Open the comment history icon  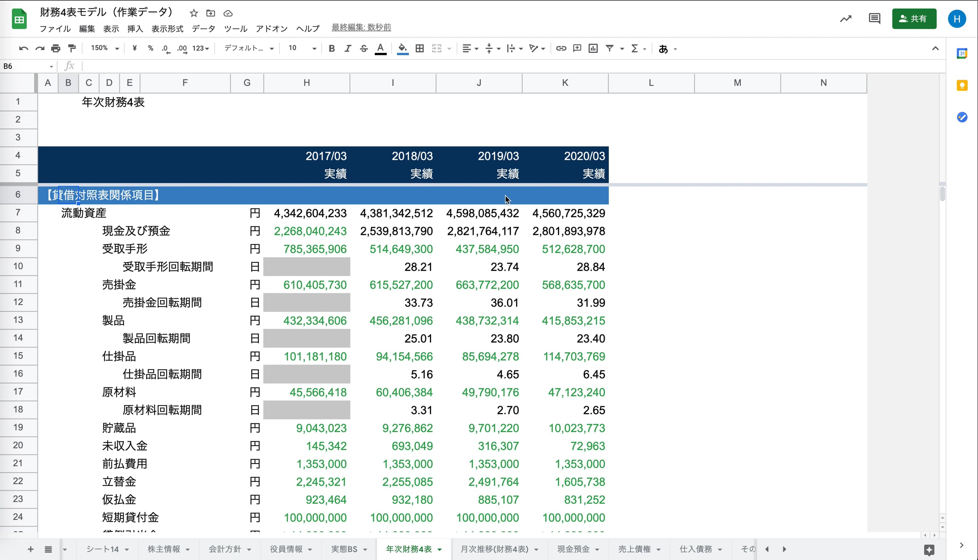[874, 19]
